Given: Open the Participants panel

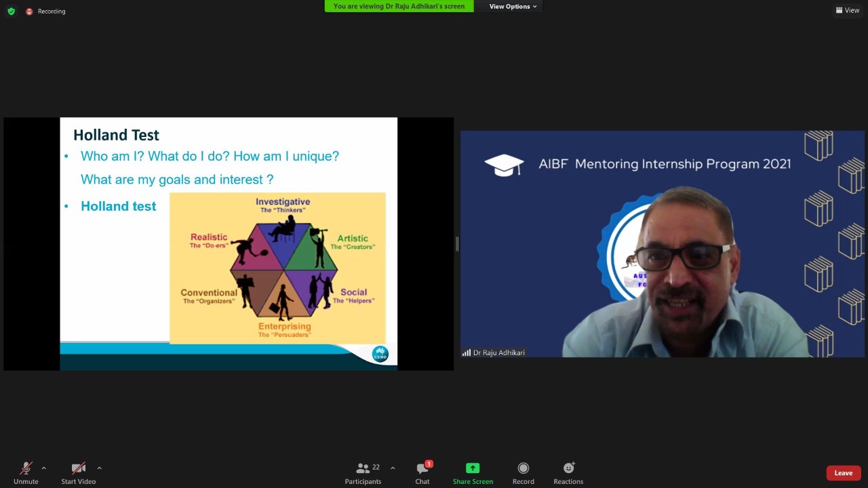Looking at the screenshot, I should [363, 471].
